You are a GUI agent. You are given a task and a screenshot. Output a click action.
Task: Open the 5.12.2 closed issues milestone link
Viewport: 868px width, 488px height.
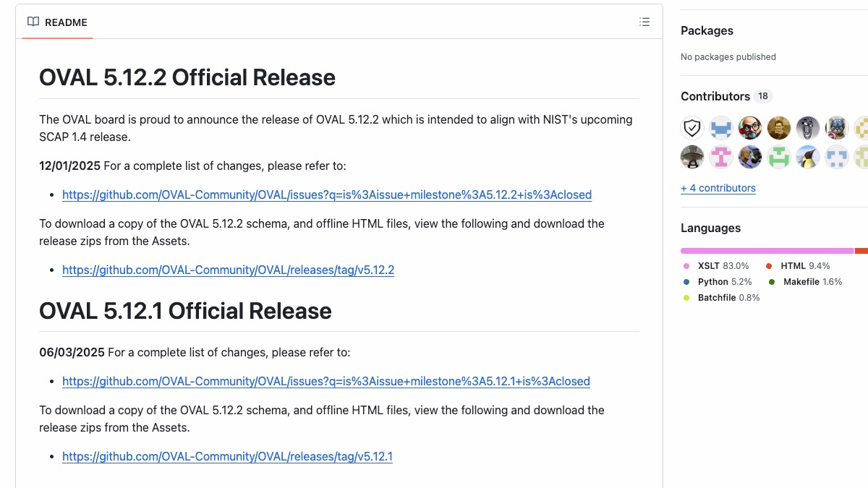(x=327, y=194)
